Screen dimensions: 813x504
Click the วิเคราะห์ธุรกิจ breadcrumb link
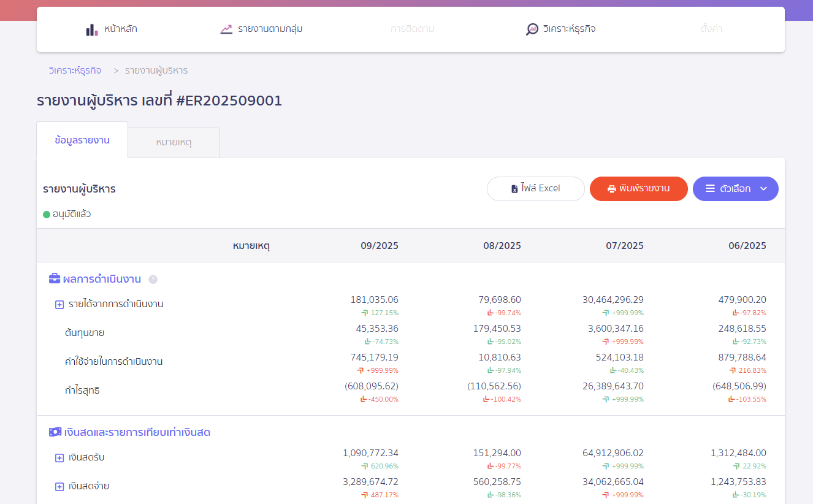click(x=74, y=71)
